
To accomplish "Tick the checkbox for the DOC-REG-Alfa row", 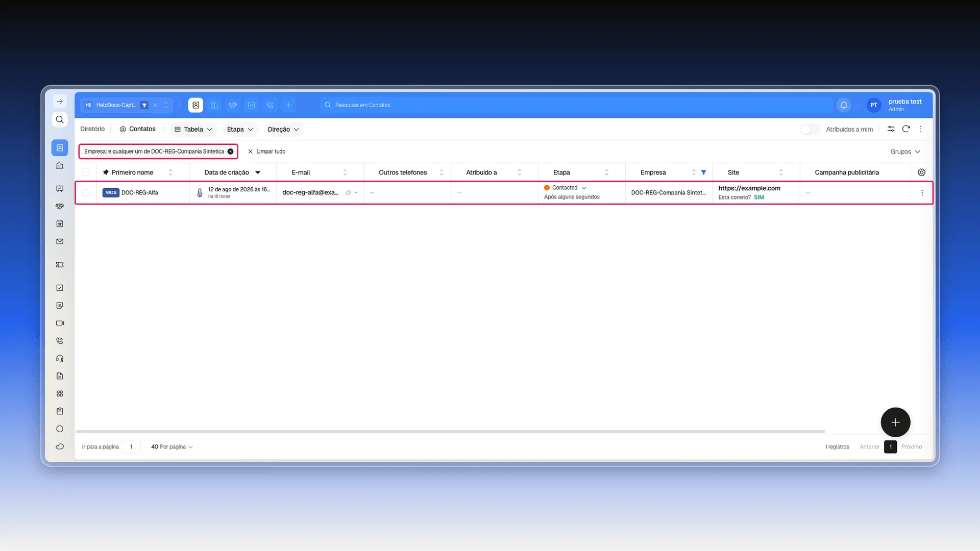I will [x=86, y=193].
